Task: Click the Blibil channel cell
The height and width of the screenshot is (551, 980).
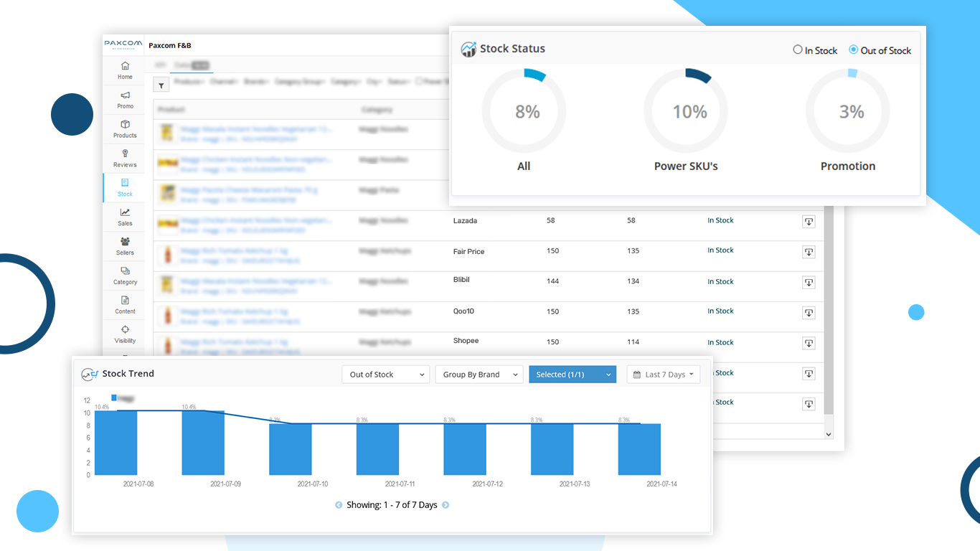Action: 461,280
